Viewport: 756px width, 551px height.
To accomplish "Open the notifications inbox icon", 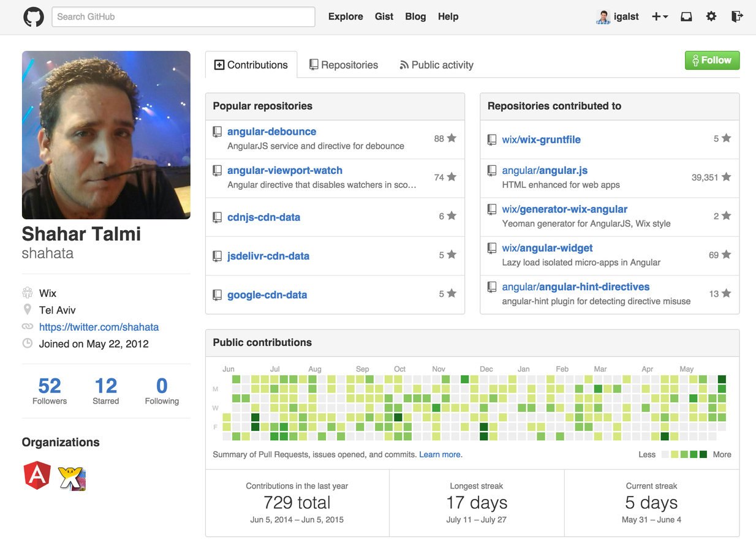I will pos(686,17).
